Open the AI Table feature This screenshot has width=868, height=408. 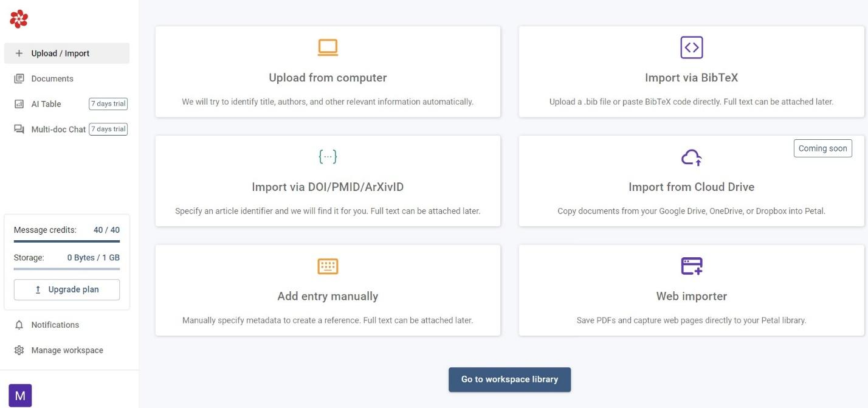pyautogui.click(x=46, y=104)
